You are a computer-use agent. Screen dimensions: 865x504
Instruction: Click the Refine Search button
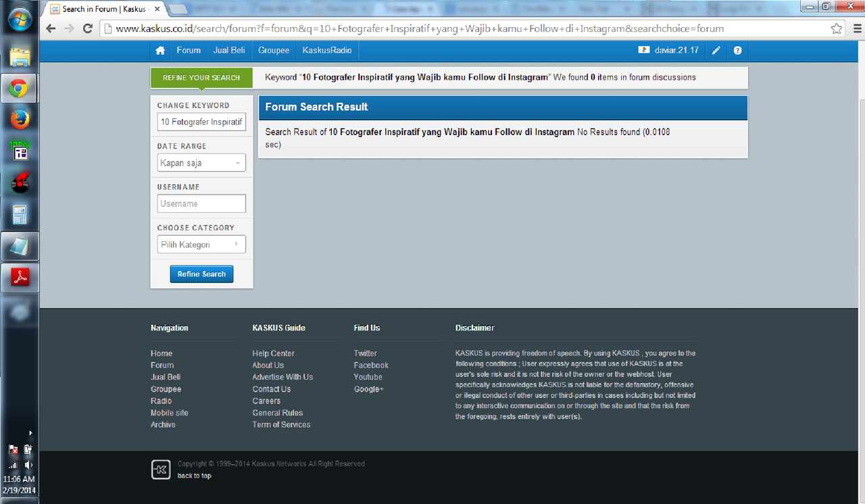point(201,274)
